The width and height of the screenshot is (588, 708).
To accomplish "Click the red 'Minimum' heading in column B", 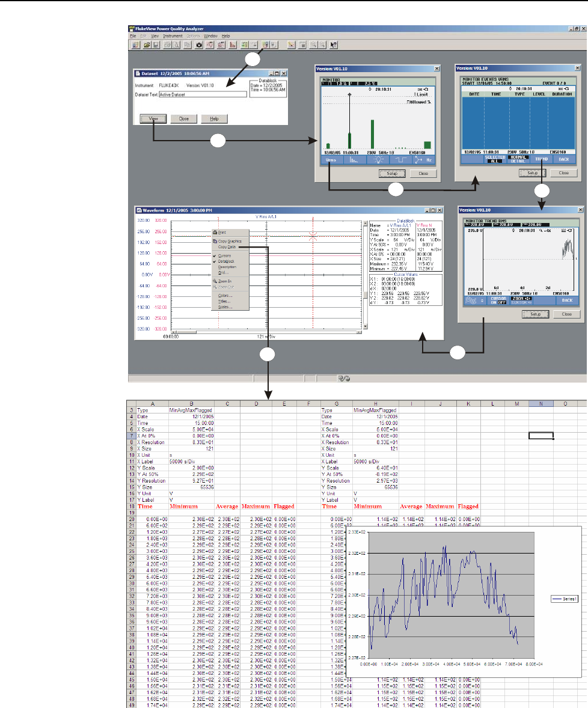I will tap(183, 506).
